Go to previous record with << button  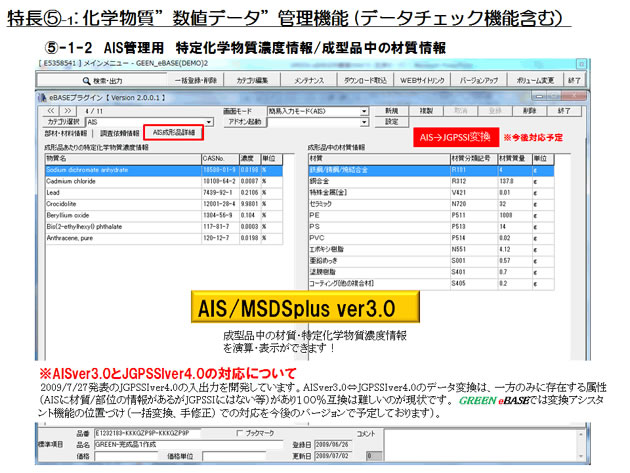[51, 111]
